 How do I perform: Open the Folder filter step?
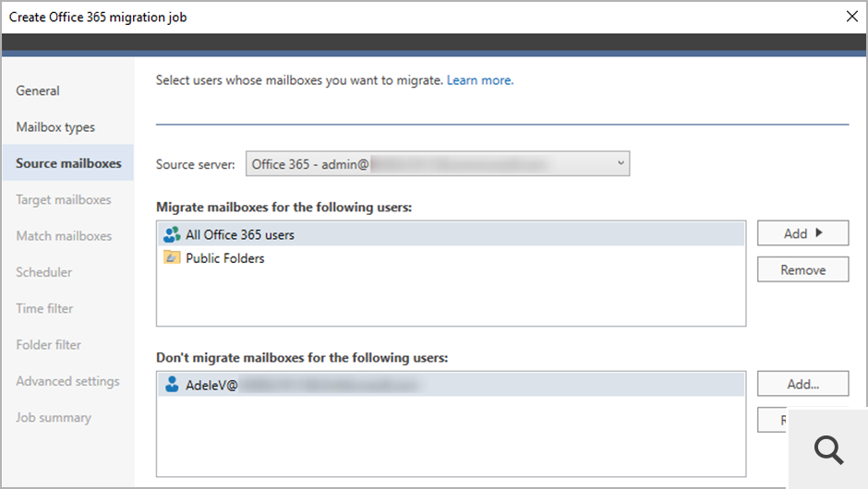click(48, 345)
